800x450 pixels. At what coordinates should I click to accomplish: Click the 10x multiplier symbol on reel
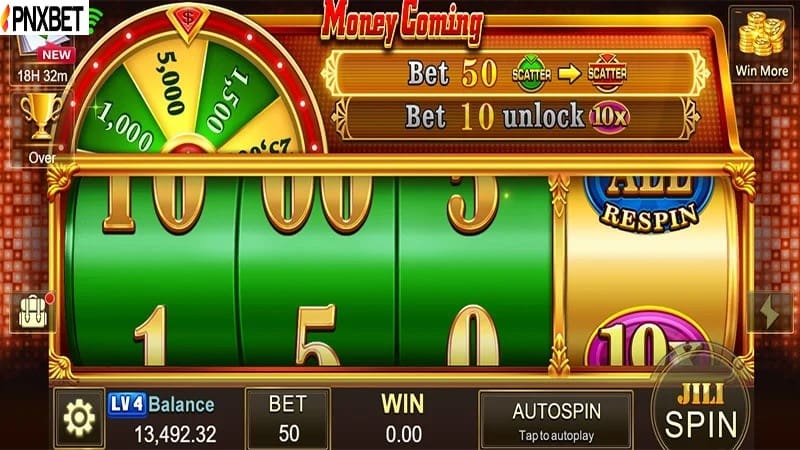[648, 338]
